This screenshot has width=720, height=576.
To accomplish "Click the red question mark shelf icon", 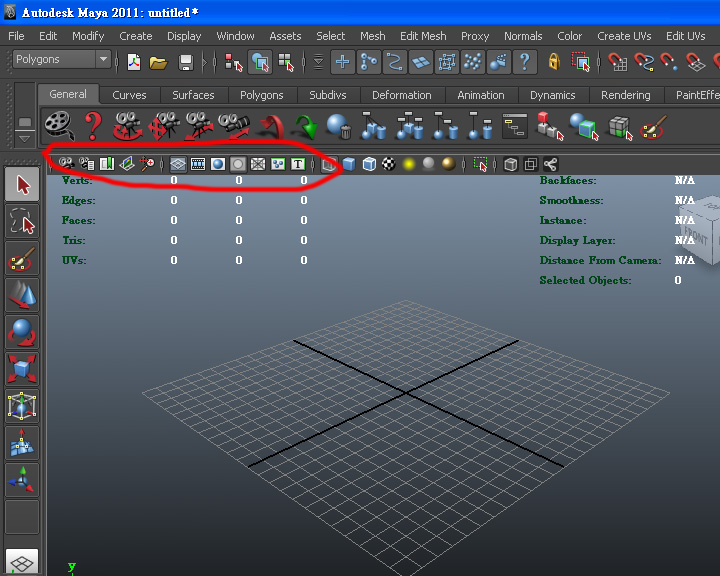I will pos(93,126).
